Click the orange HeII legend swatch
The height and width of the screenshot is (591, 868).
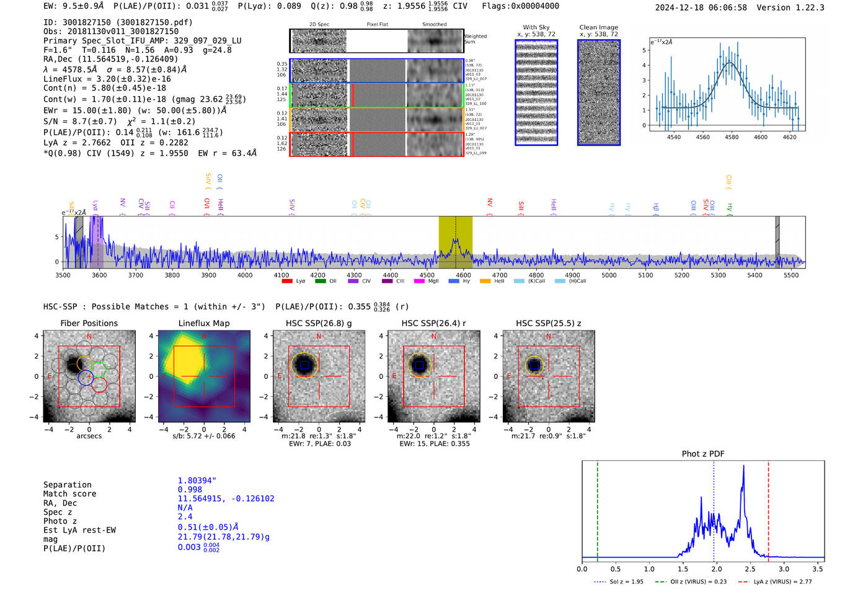[x=485, y=281]
